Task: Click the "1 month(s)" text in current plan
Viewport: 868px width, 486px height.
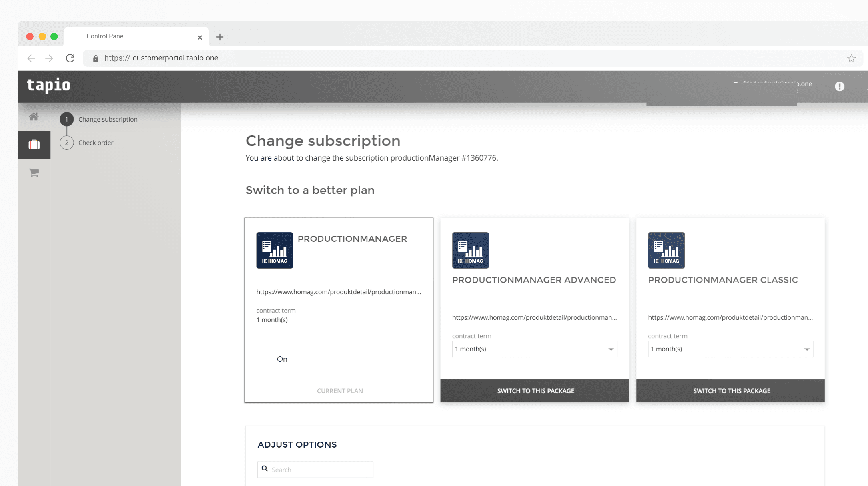Action: pos(272,320)
